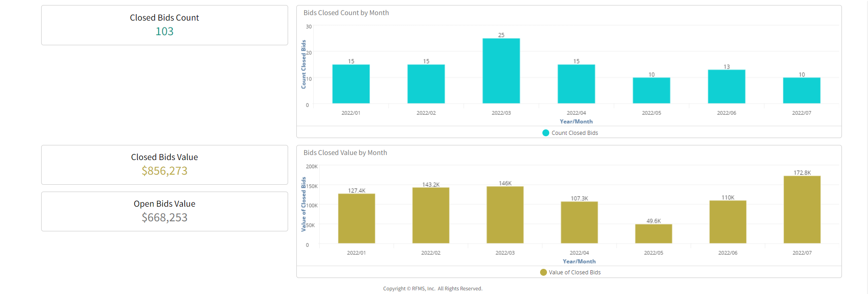Click the RFMS copyright notice text
Screen dimensions: 868x294
[x=433, y=289]
